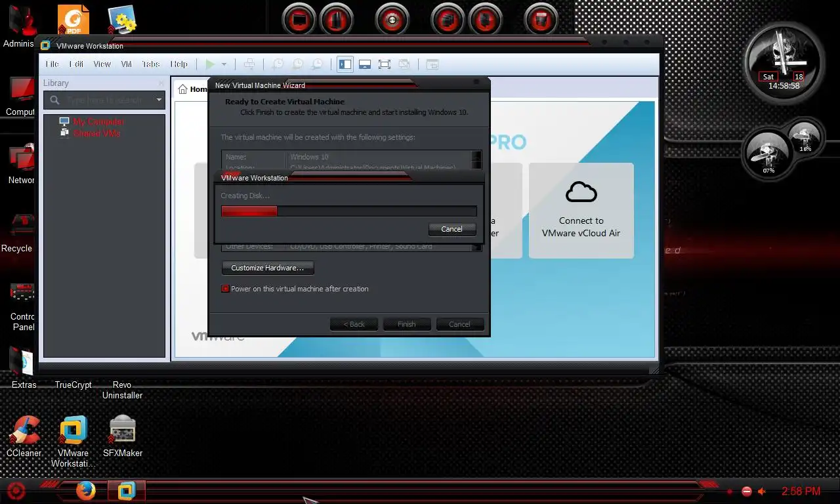
Task: Click the 2:58 PM taskbar clock
Action: coord(801,491)
